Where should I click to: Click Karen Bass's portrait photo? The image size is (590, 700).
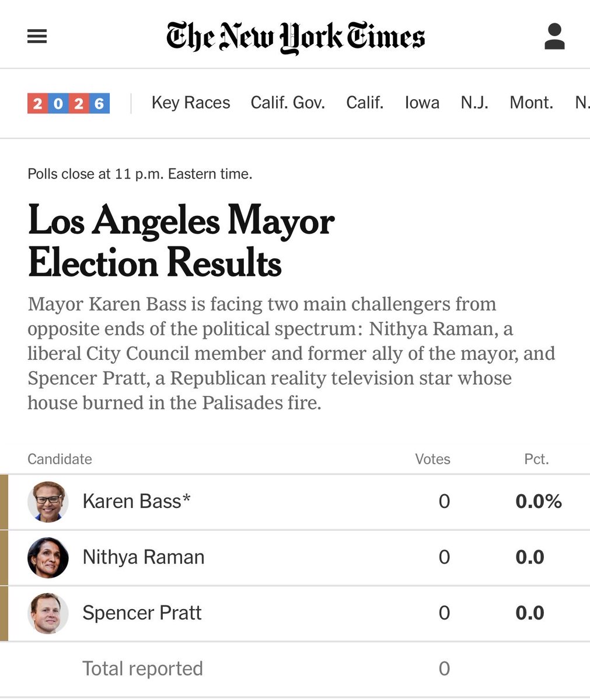48,502
